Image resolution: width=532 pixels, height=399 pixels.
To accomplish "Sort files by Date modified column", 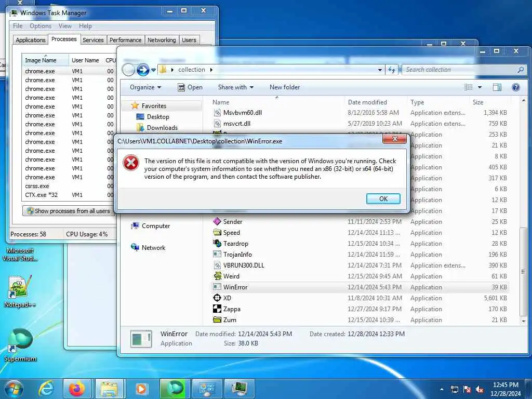I will [375, 102].
